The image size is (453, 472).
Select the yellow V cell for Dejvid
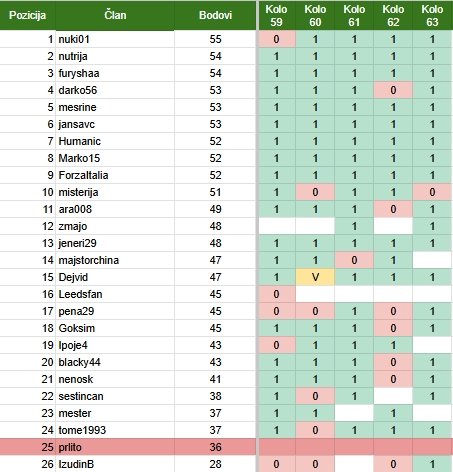click(x=315, y=277)
